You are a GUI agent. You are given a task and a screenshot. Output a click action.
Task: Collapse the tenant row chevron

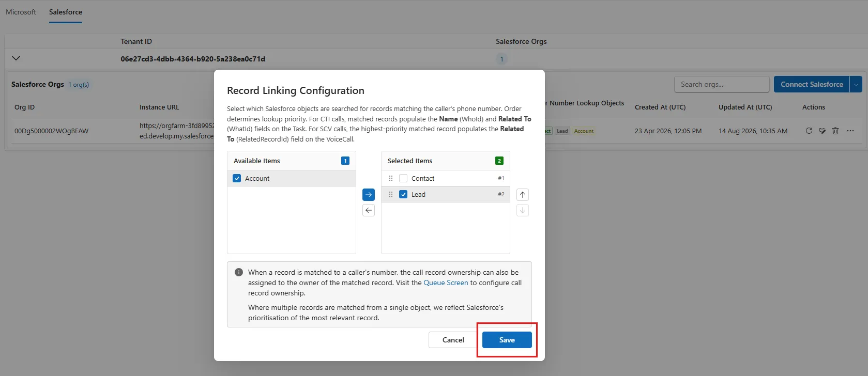coord(16,58)
